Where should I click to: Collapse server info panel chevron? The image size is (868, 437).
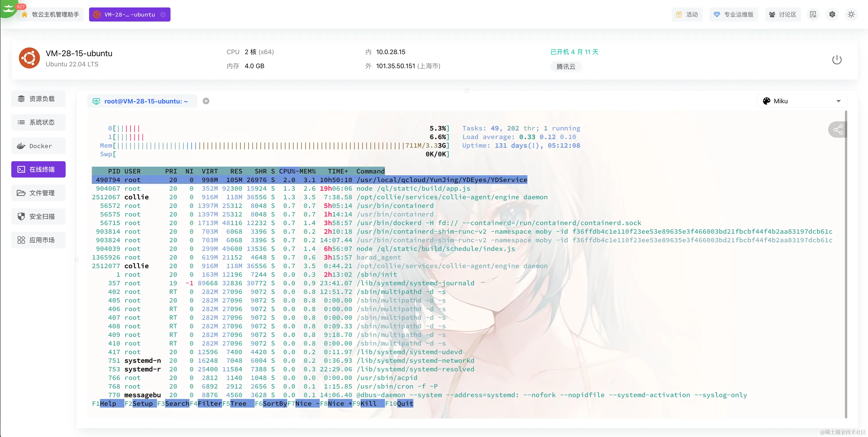pos(467,91)
